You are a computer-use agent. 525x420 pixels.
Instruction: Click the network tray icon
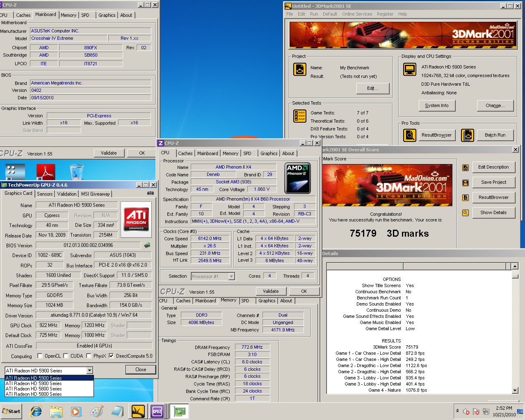click(486, 411)
